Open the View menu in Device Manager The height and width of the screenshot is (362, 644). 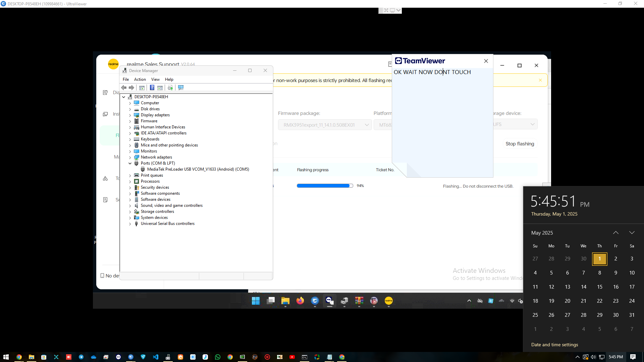click(x=155, y=79)
